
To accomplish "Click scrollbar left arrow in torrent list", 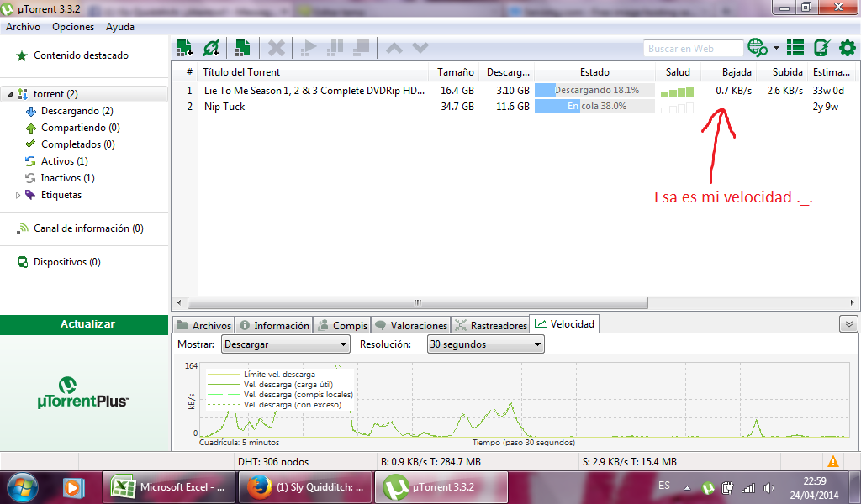I will pos(179,302).
